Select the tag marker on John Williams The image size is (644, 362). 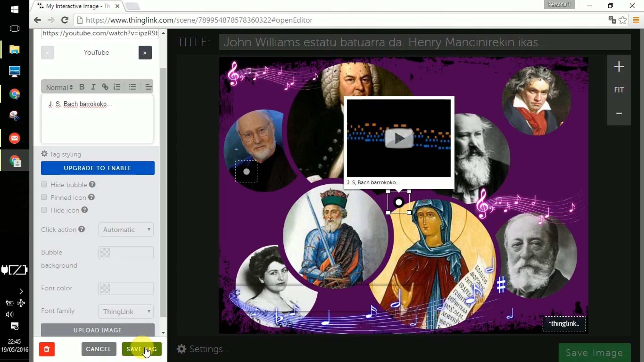click(x=246, y=172)
